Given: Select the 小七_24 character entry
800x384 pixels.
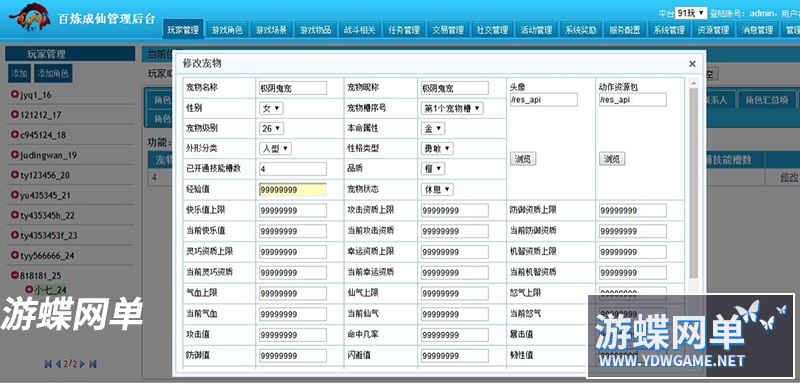Looking at the screenshot, I should click(x=51, y=290).
